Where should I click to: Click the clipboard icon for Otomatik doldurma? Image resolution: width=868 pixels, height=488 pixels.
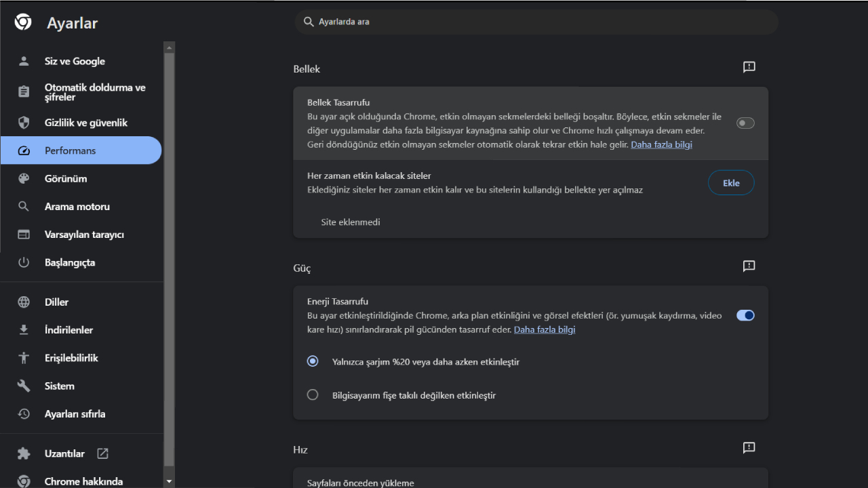(x=24, y=92)
